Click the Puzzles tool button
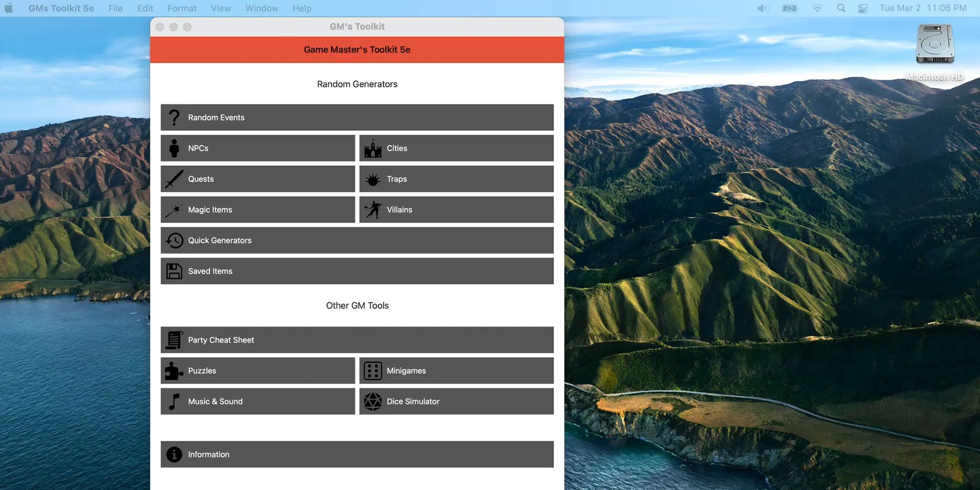980x490 pixels. (258, 370)
